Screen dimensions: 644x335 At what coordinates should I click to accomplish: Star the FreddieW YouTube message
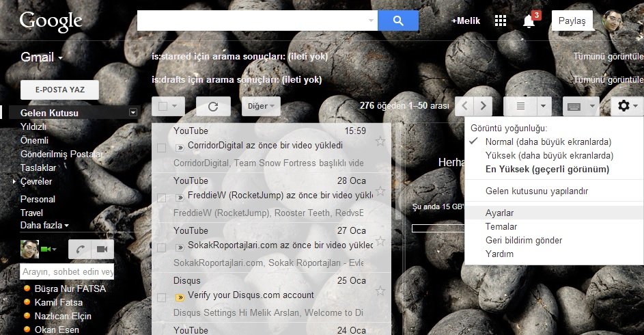(x=380, y=191)
